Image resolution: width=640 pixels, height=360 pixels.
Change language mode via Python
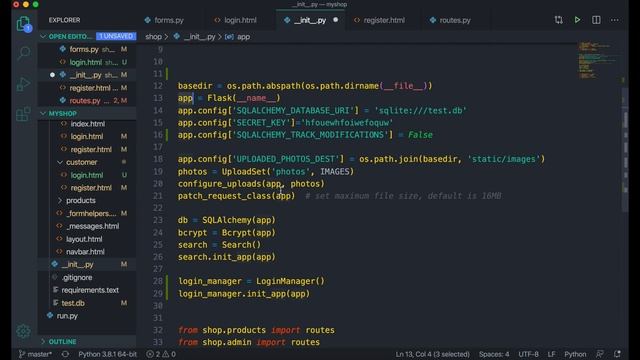575,354
